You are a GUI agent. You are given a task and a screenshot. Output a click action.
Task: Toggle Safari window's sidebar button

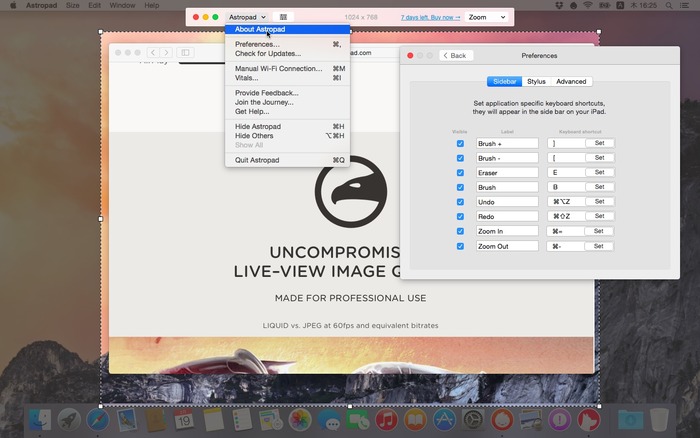coord(185,52)
